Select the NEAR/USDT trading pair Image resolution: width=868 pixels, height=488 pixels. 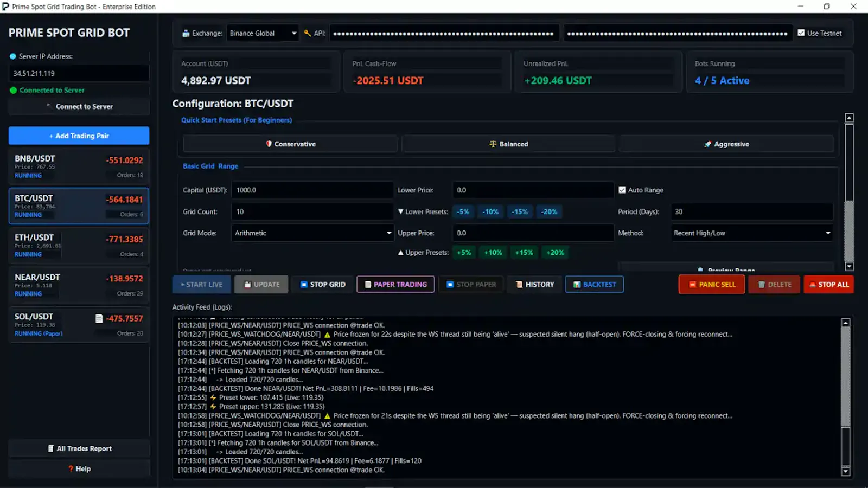[x=79, y=285]
